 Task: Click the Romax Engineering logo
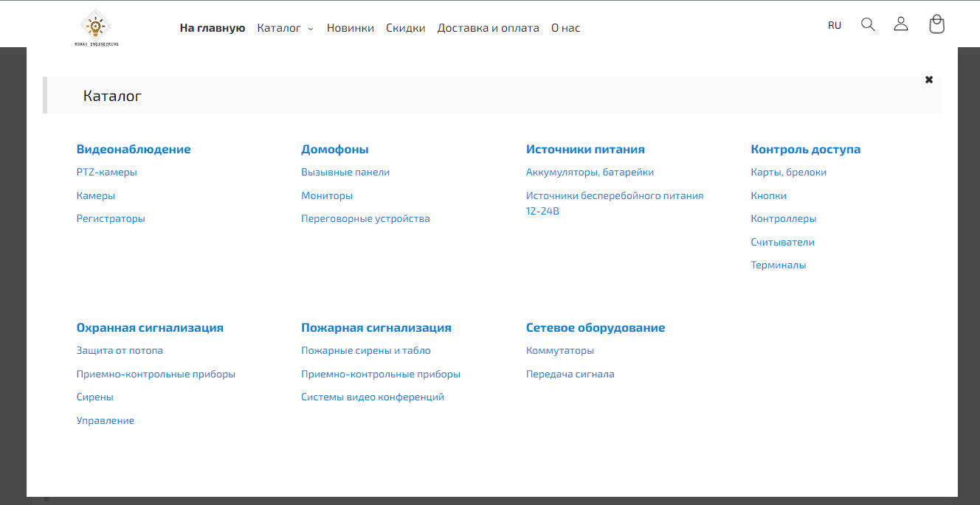pyautogui.click(x=96, y=28)
